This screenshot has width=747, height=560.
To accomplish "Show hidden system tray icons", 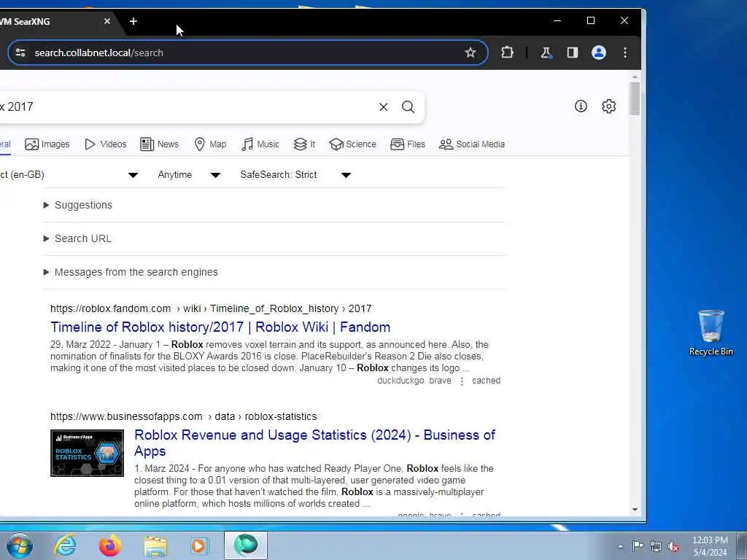I will tap(620, 546).
